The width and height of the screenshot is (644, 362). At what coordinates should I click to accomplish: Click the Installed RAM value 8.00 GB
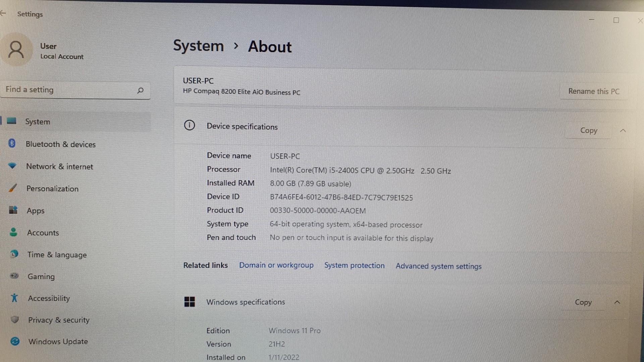tap(311, 184)
